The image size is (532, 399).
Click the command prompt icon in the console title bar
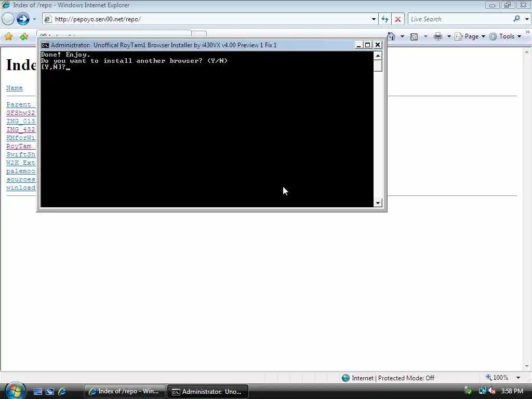pyautogui.click(x=45, y=45)
